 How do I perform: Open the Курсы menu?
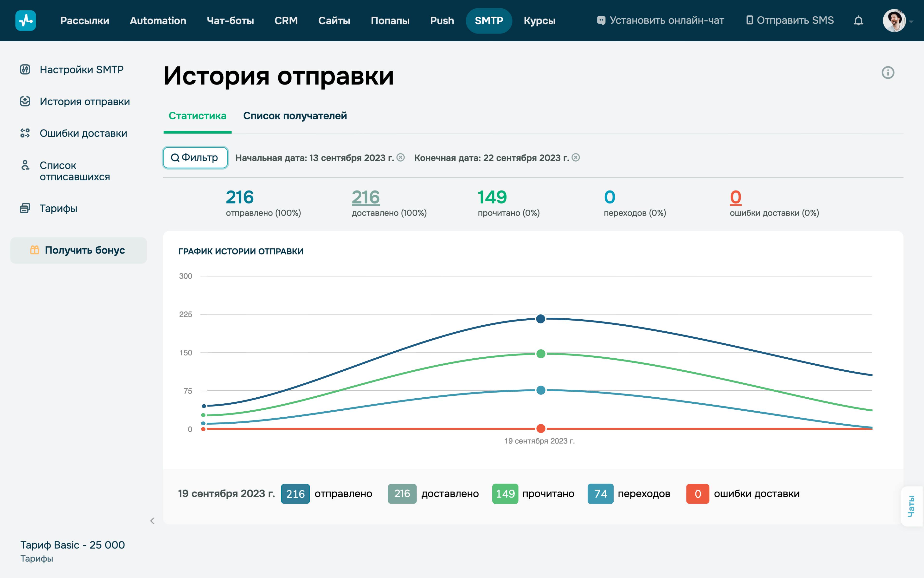[x=539, y=21]
